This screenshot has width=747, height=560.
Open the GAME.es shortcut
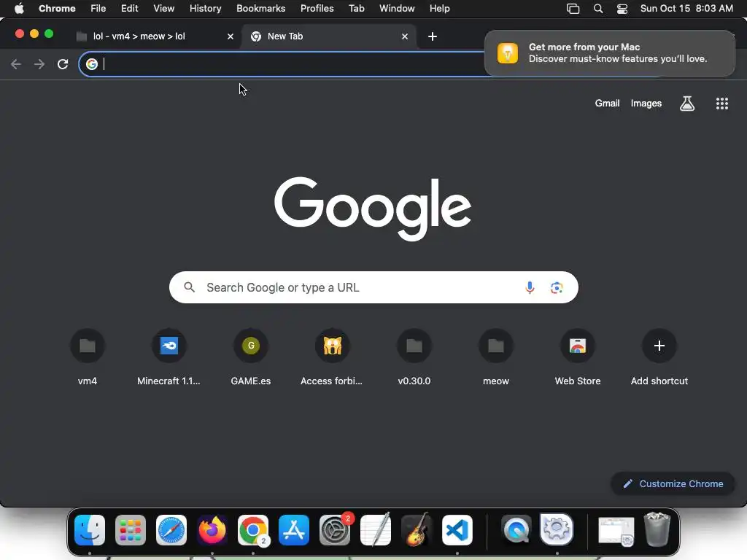point(251,357)
